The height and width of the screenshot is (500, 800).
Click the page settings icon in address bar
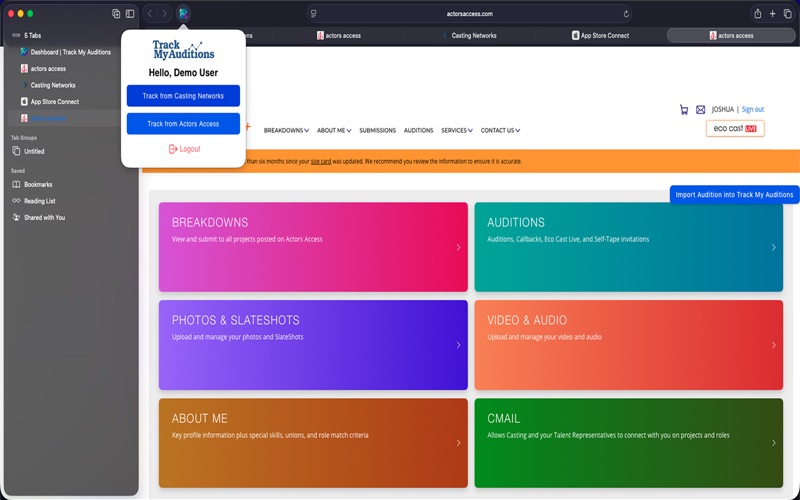pyautogui.click(x=314, y=14)
